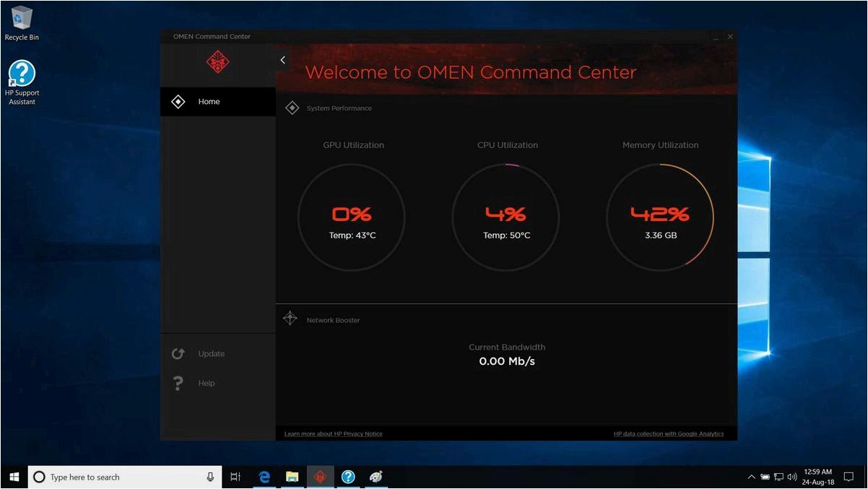
Task: Click the network icon in system tray
Action: pyautogui.click(x=778, y=477)
